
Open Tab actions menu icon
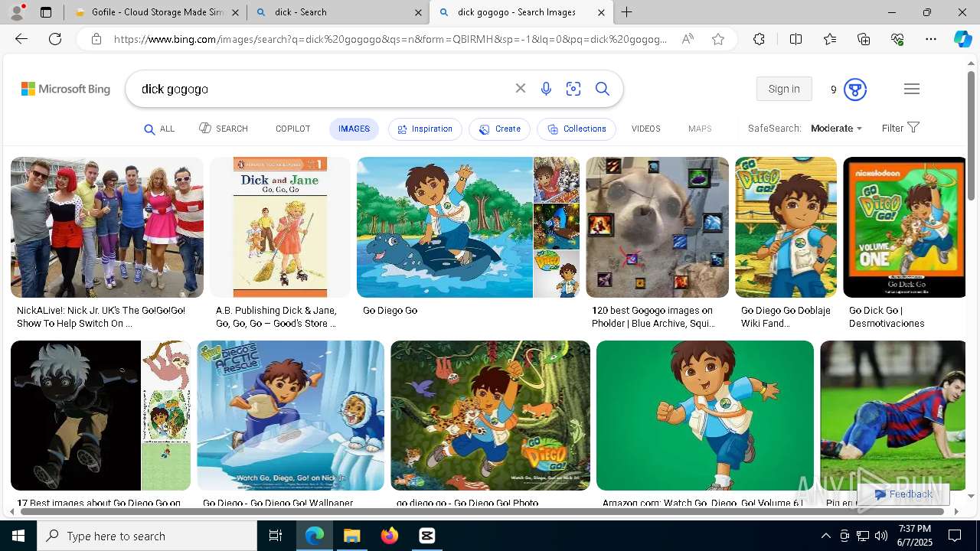46,12
